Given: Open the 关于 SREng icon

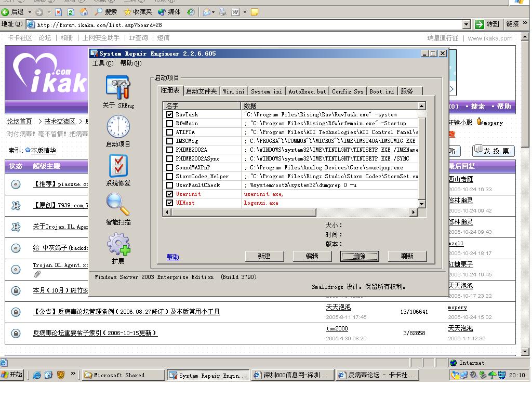Looking at the screenshot, I should point(118,87).
